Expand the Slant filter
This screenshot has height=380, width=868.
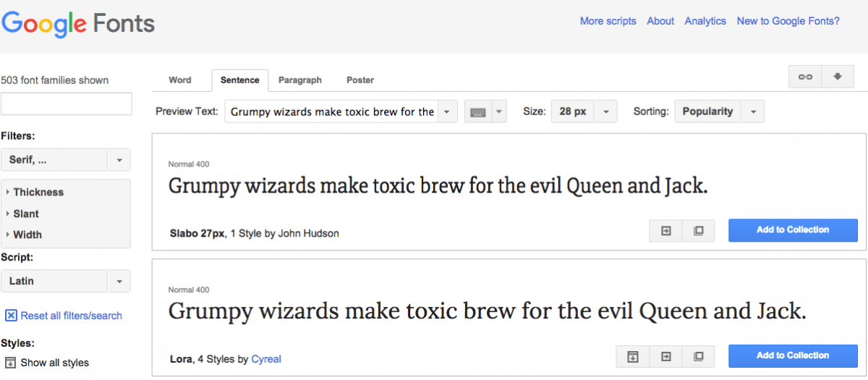tap(26, 214)
